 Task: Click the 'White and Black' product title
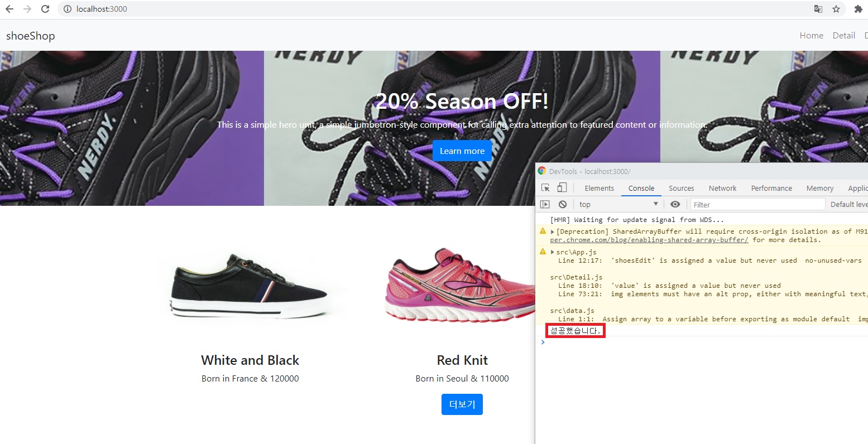[250, 360]
